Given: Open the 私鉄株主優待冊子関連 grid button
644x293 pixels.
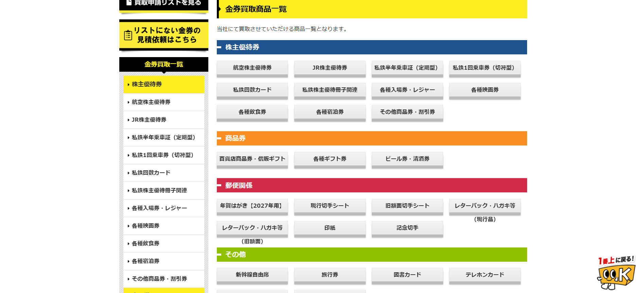Looking at the screenshot, I should [x=330, y=91].
